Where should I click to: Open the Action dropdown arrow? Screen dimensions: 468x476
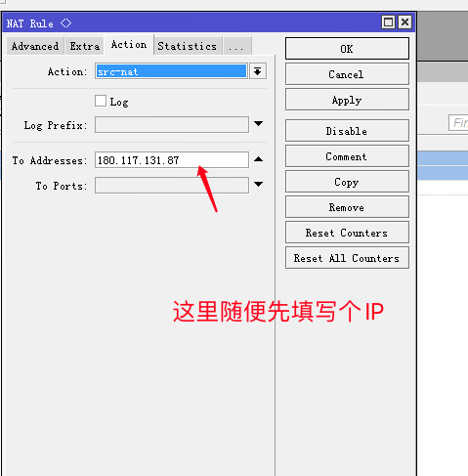click(x=258, y=71)
